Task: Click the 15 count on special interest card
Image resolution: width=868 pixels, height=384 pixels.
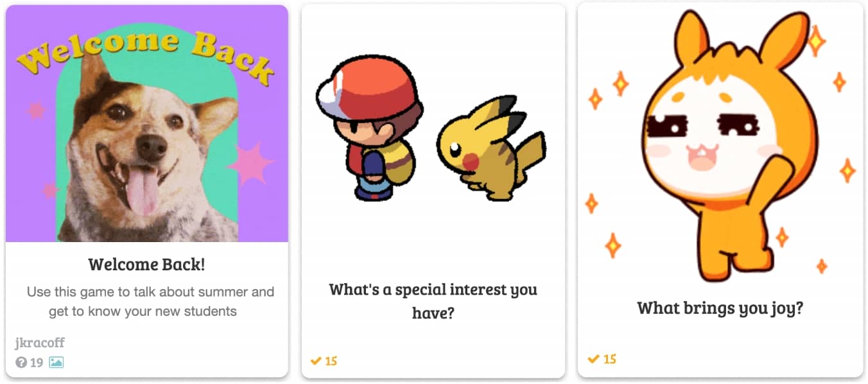Action: (x=331, y=362)
